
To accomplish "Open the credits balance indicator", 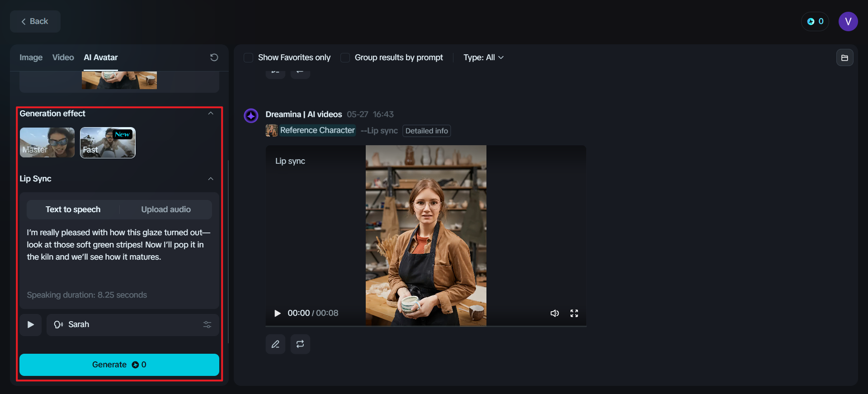I will [815, 21].
